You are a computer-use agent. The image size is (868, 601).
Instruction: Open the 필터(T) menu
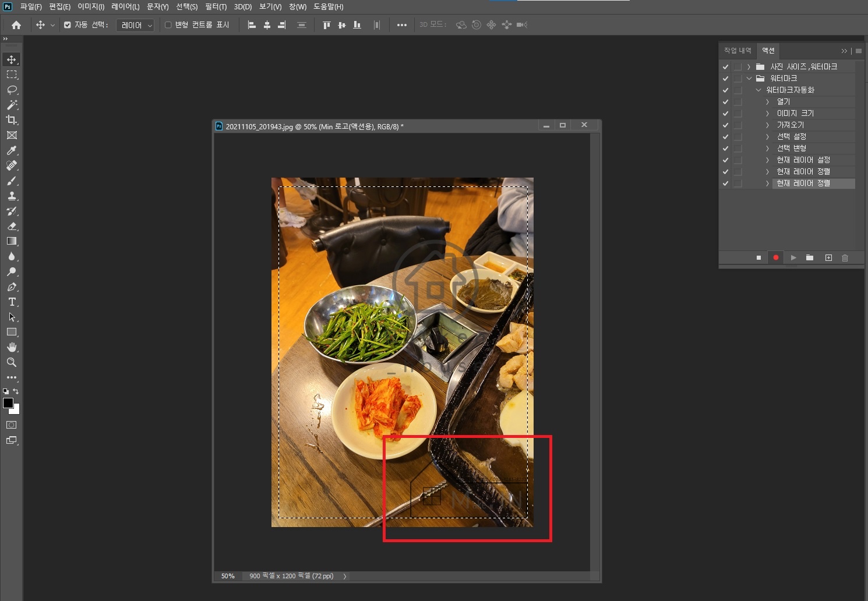pos(216,7)
